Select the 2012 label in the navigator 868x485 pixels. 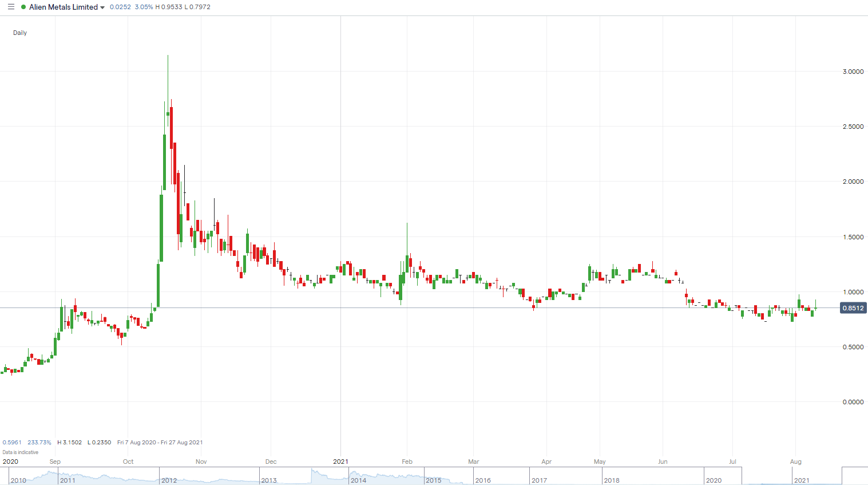pyautogui.click(x=169, y=480)
